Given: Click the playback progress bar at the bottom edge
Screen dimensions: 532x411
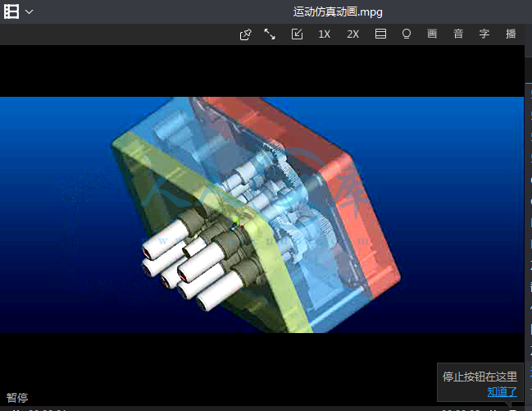Looking at the screenshot, I should (246, 408).
